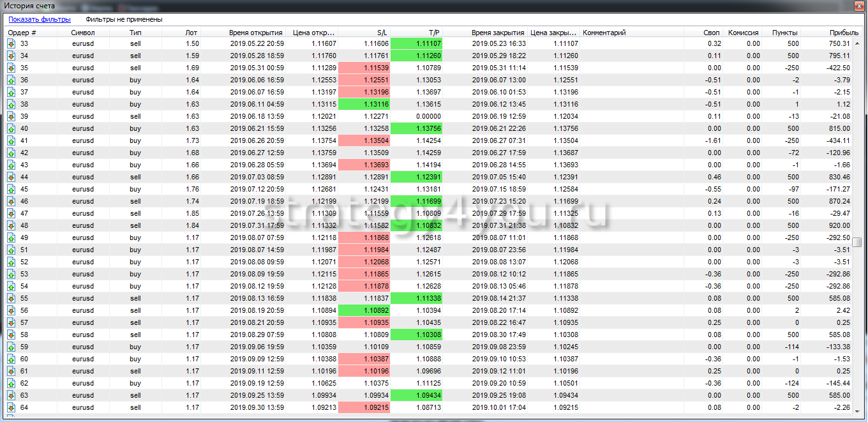Sort the table by Лот column
868x422 pixels.
(191, 33)
